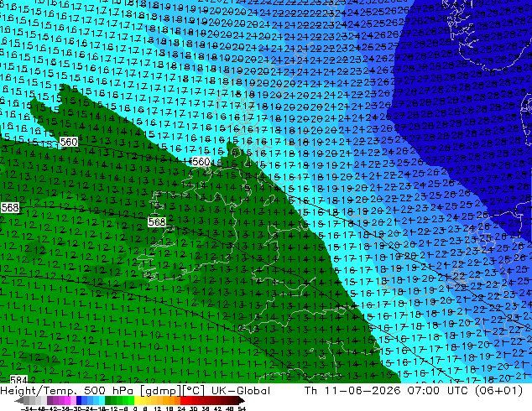The height and width of the screenshot is (411, 532).
Task: Click the magenta legend swatch near -36
Action: (67, 400)
